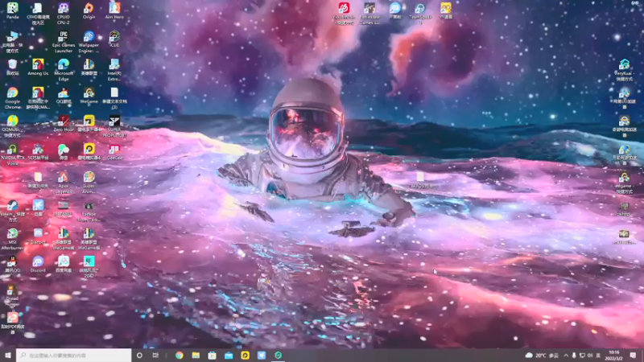Open the Escape From Tarkov shortcut
The image size is (644, 362).
point(89,211)
